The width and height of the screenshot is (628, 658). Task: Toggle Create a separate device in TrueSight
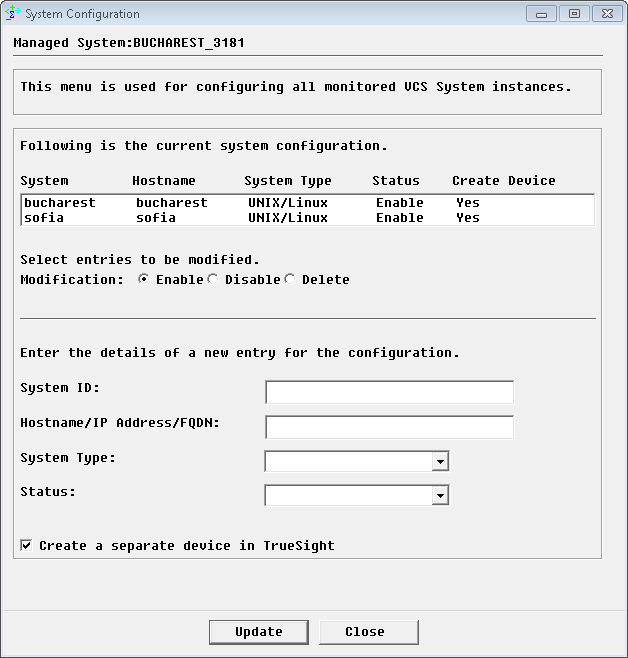[26, 546]
